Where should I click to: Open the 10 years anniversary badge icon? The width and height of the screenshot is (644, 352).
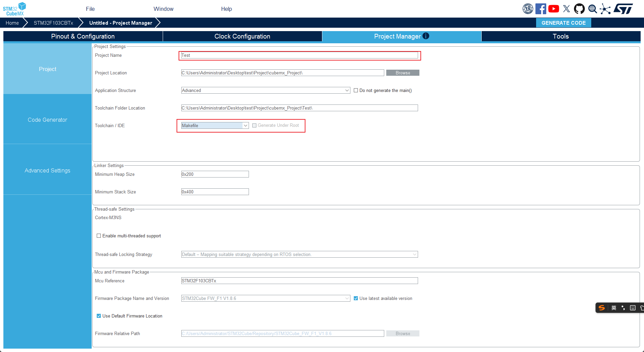(x=528, y=9)
